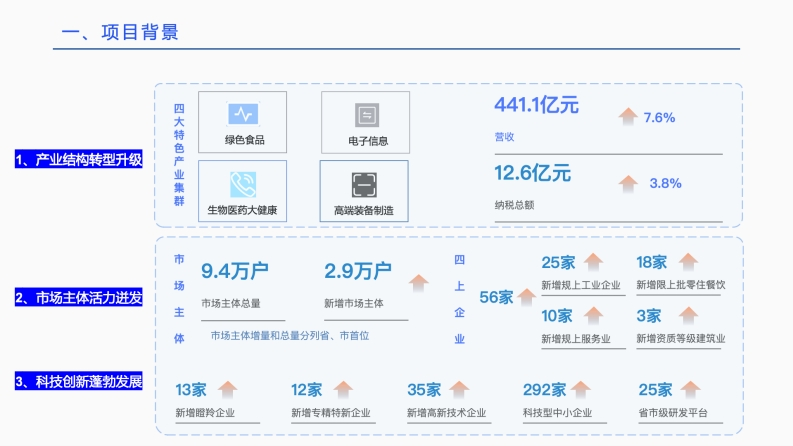Click the 新增瞪羚企业 label

pyautogui.click(x=205, y=413)
